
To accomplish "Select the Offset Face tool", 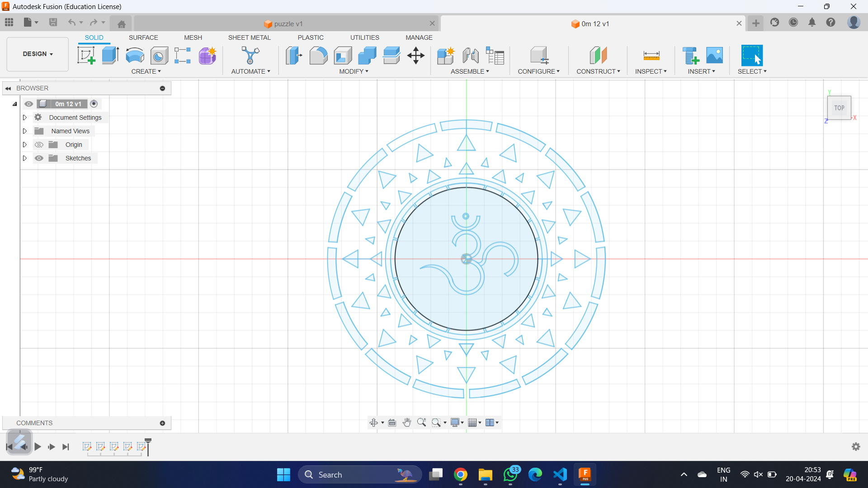I will (x=392, y=56).
